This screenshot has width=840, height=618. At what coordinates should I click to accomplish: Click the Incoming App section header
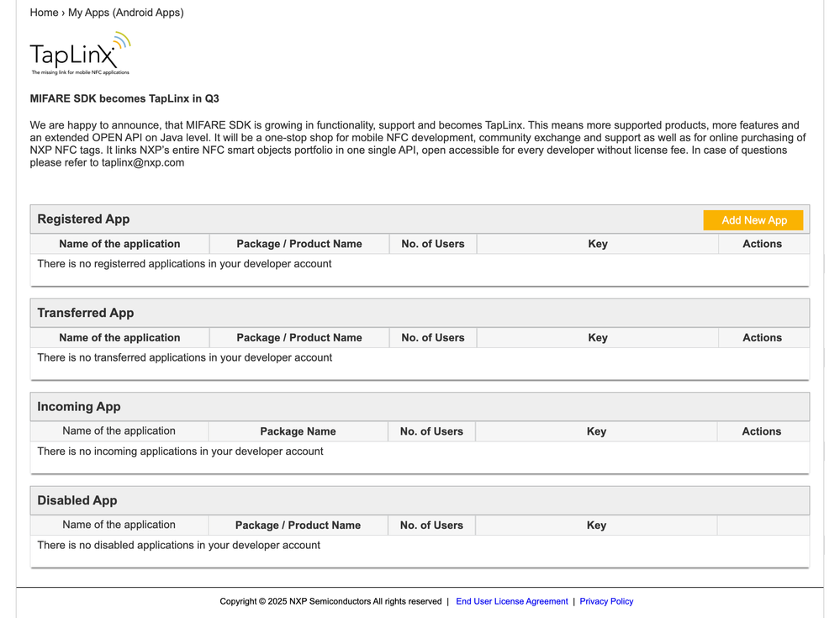(79, 407)
